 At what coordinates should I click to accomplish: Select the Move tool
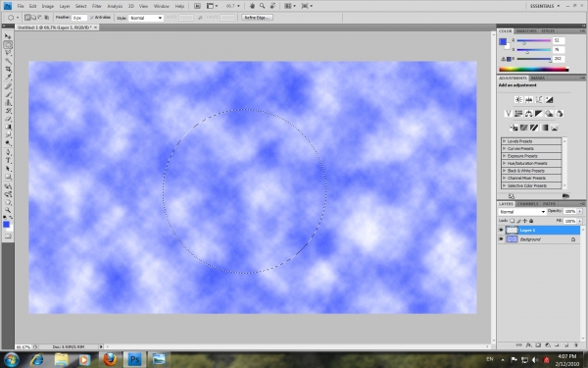(x=8, y=36)
